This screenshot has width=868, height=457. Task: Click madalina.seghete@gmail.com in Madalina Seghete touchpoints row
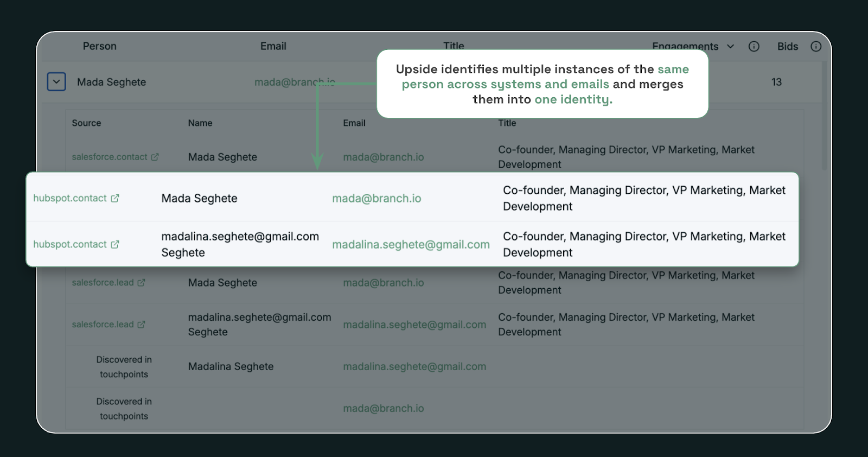click(x=414, y=366)
